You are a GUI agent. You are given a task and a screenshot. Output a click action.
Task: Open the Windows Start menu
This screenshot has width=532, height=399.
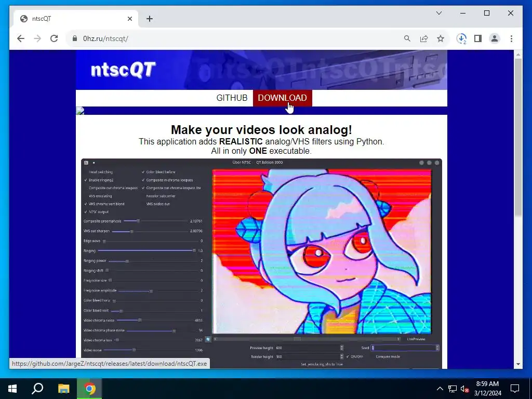point(12,389)
